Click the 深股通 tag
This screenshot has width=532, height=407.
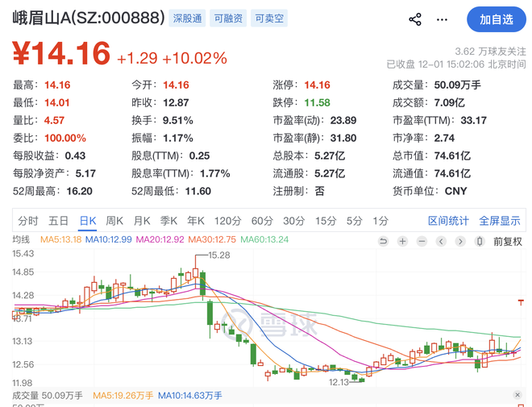pos(187,19)
